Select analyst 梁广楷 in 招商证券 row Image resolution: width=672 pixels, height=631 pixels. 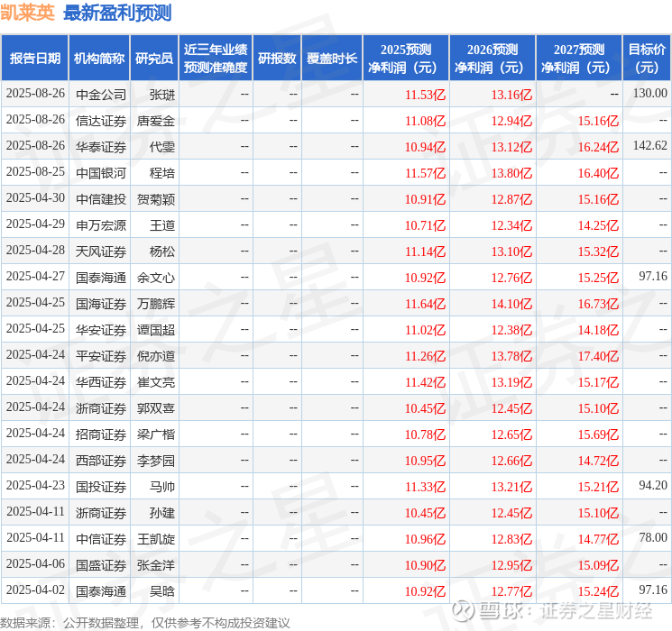[155, 434]
